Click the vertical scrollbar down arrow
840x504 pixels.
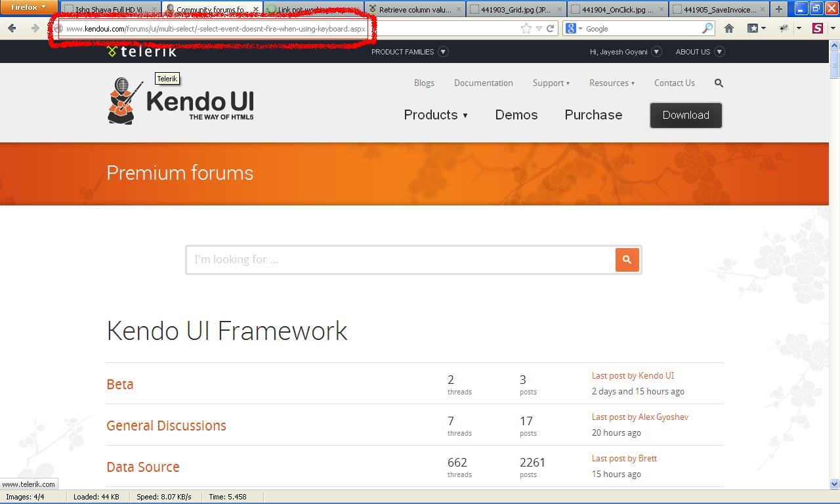[834, 484]
